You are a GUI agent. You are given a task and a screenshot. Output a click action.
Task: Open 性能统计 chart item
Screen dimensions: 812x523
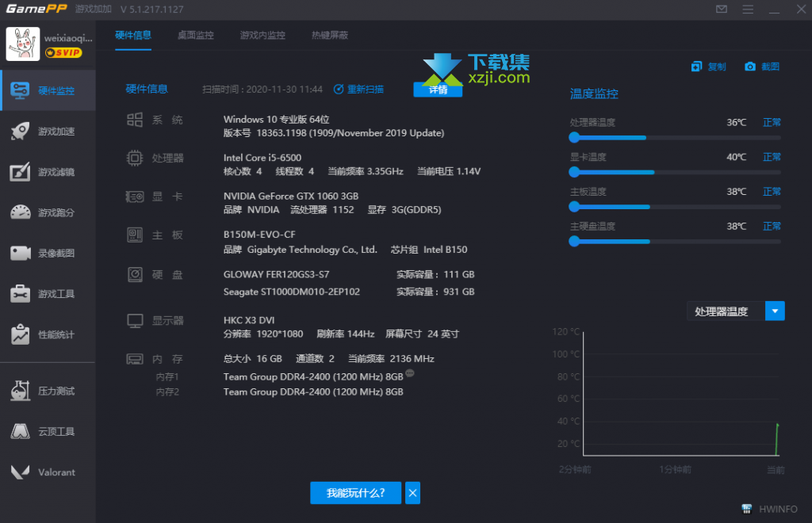(x=48, y=334)
